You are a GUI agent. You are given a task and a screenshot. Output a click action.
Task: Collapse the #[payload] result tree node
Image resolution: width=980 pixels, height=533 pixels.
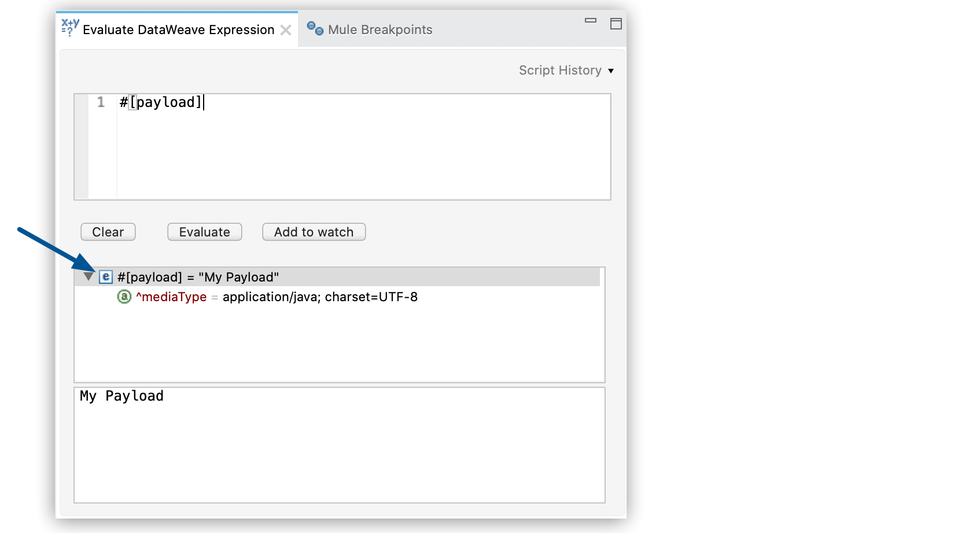click(89, 277)
